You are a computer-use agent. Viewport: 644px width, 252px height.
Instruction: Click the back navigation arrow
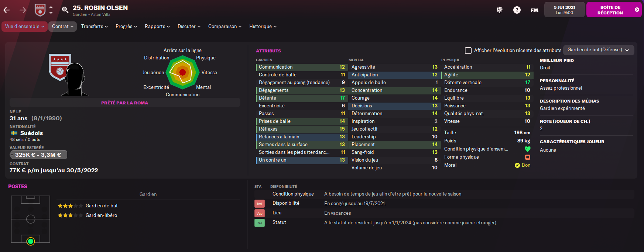tap(7, 10)
